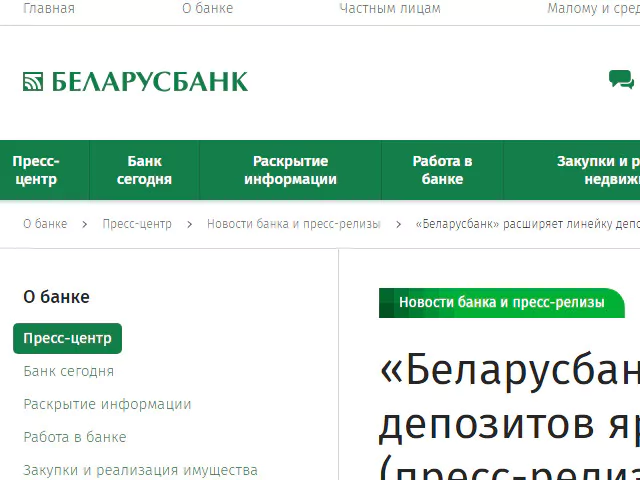Open Закупки и реализация имущества sidebar link
This screenshot has height=480, width=640.
[x=140, y=470]
